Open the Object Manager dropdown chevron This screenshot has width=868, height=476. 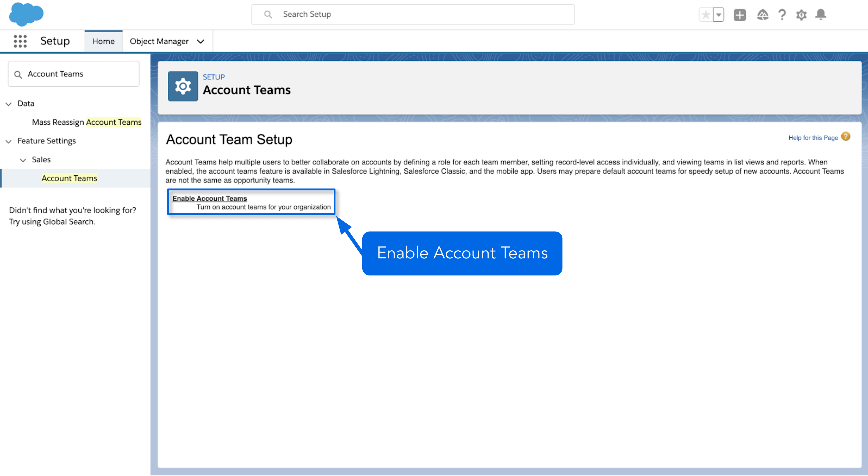point(200,41)
